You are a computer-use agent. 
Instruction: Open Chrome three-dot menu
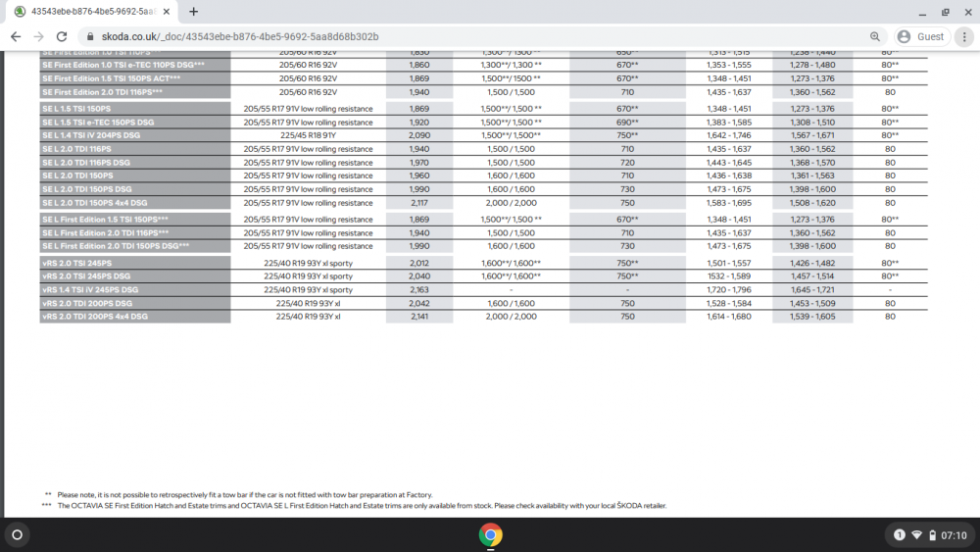(x=964, y=37)
